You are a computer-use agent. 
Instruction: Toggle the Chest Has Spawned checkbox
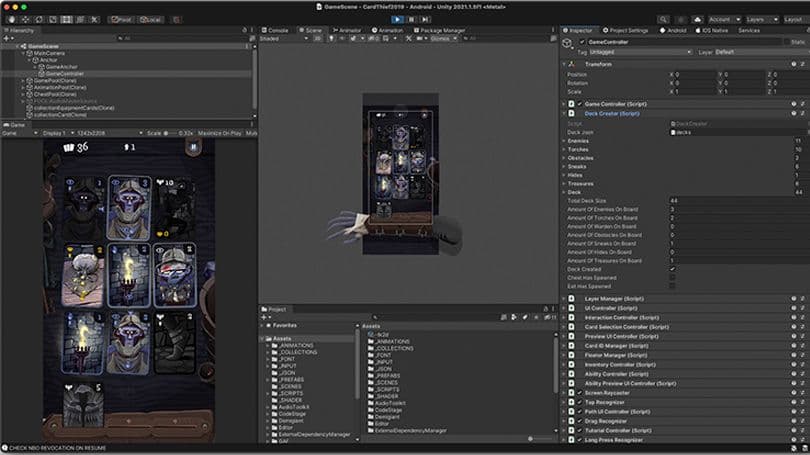673,278
